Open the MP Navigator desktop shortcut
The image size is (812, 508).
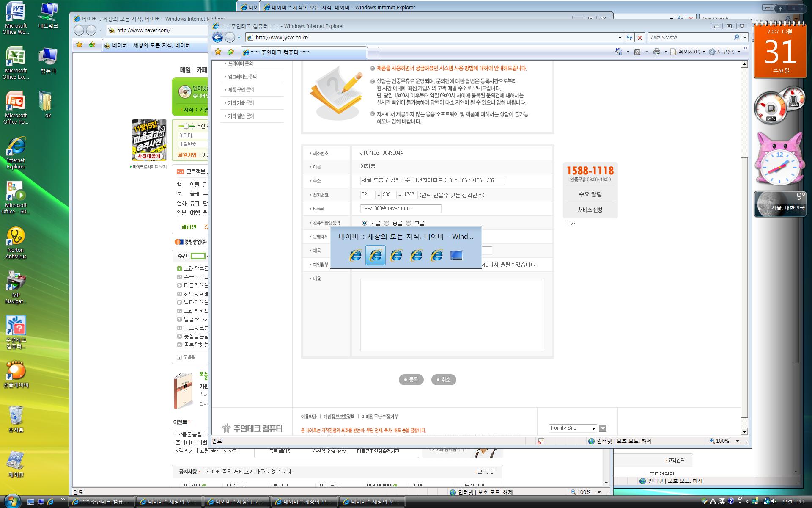click(16, 287)
